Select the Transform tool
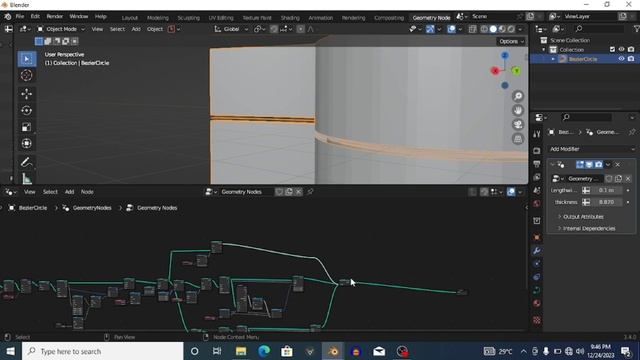640x360 pixels. 27,144
